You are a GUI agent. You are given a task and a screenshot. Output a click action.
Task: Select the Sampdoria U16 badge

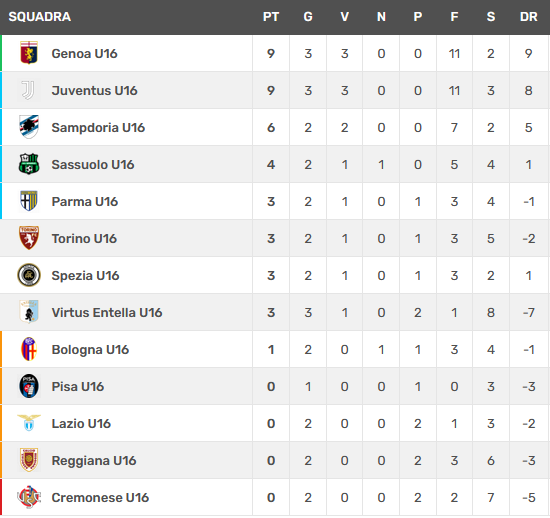tap(29, 127)
